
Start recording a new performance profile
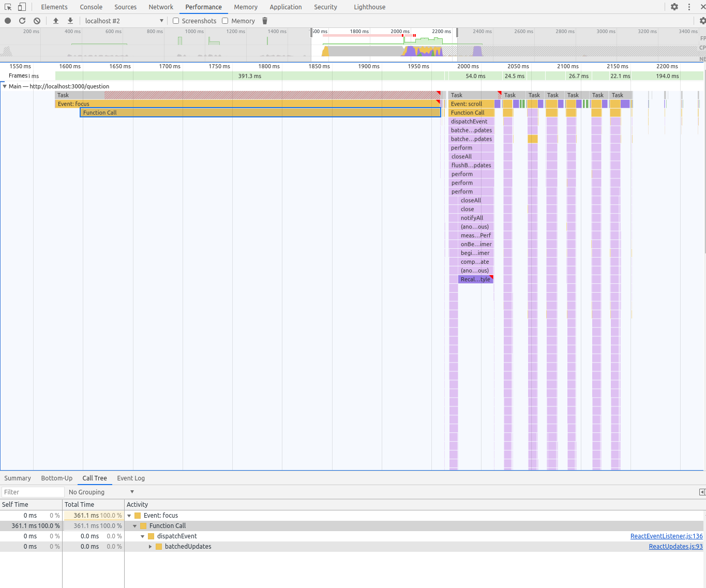[7, 21]
